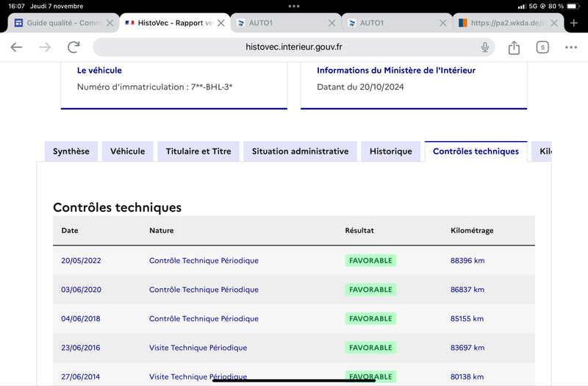
Task: Go back to the previous page
Action: click(16, 47)
